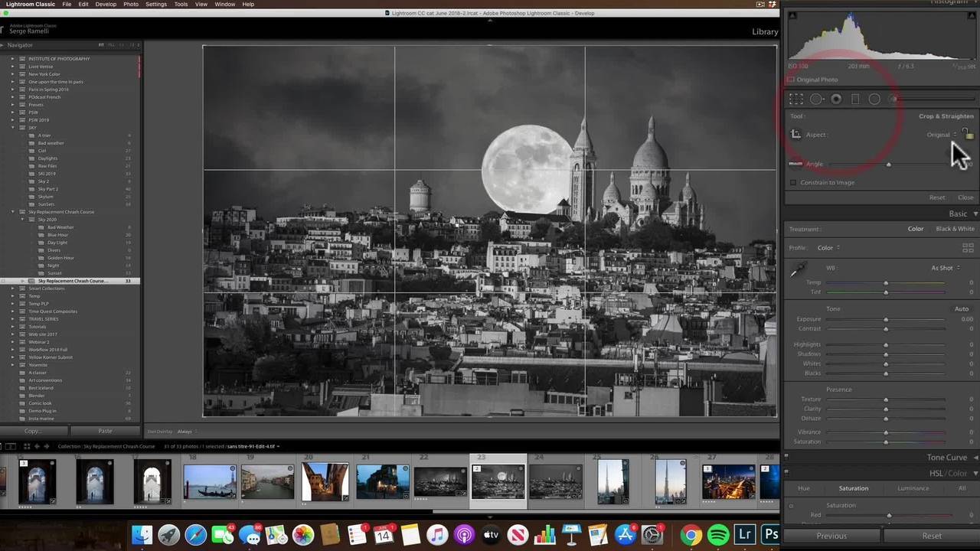Open the Photo menu

(131, 5)
